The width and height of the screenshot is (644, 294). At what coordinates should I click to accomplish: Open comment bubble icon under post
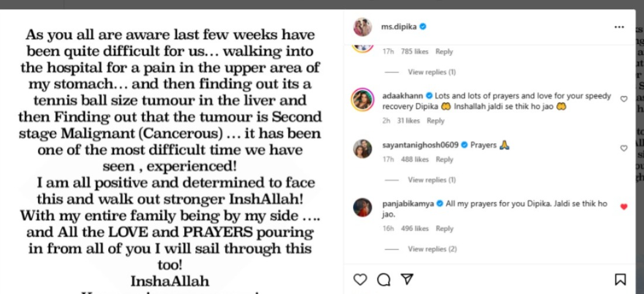point(383,279)
